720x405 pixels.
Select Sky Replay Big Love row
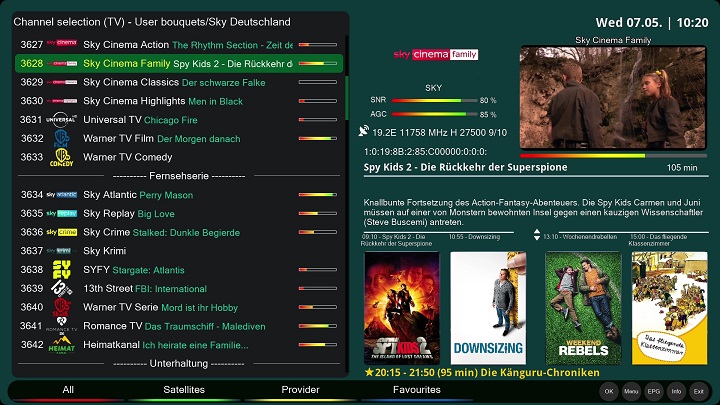179,214
